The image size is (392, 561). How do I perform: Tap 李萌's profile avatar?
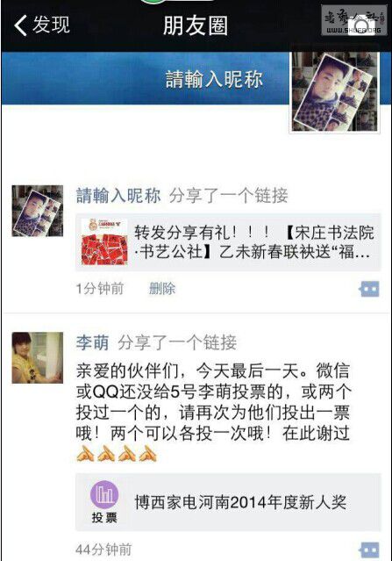click(x=38, y=358)
